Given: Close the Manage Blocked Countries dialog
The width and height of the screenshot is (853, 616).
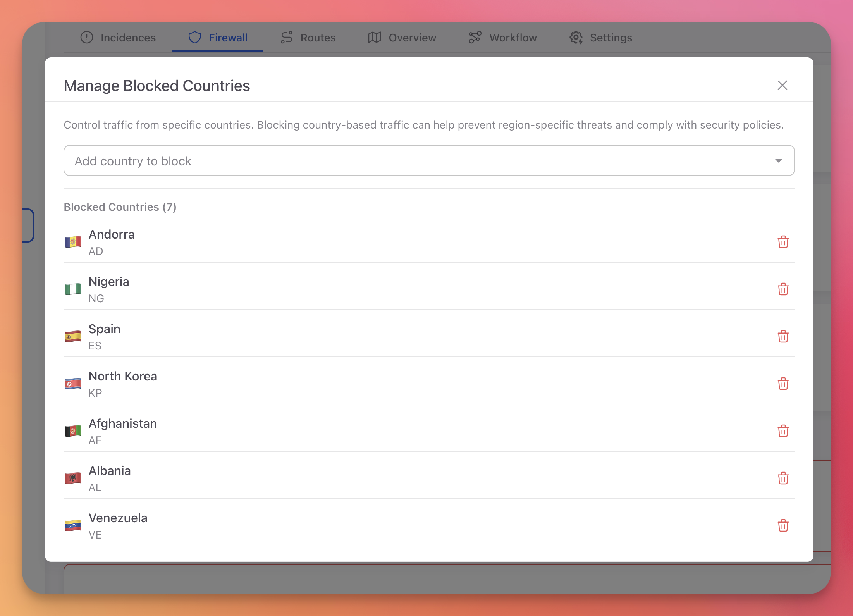Looking at the screenshot, I should point(783,86).
